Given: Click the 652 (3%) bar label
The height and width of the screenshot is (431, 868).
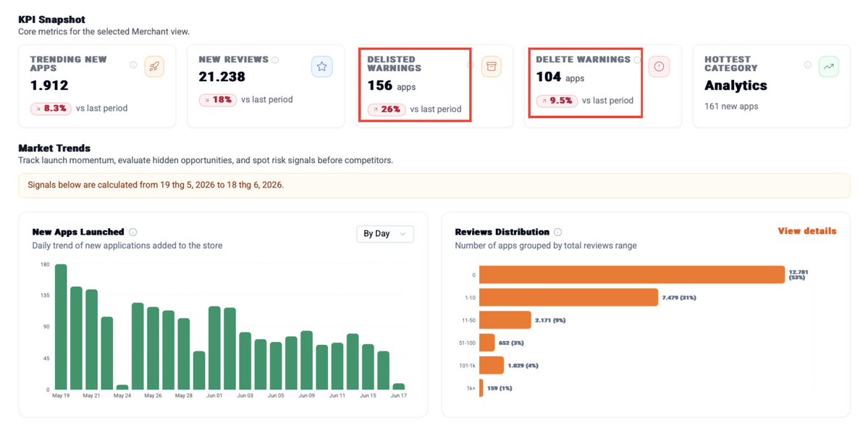Looking at the screenshot, I should [511, 343].
